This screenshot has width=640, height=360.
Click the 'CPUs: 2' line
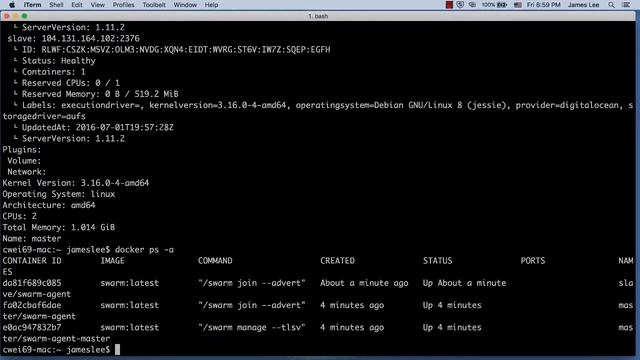(x=19, y=216)
